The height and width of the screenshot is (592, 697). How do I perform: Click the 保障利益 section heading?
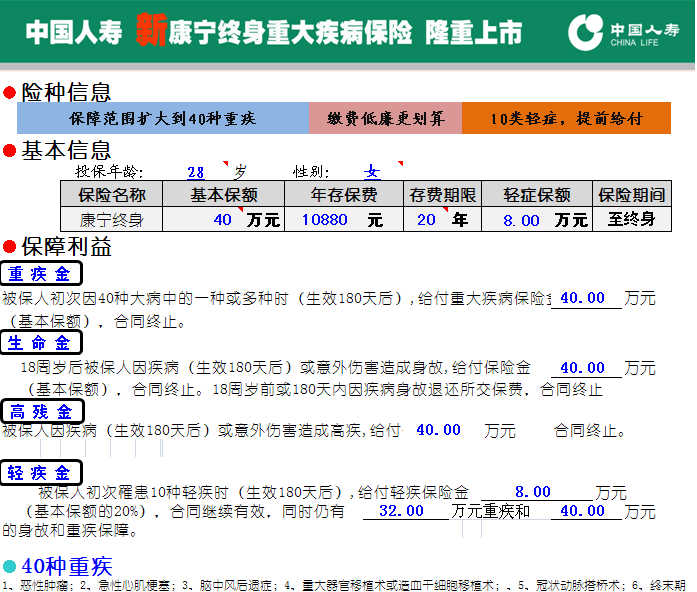(66, 247)
